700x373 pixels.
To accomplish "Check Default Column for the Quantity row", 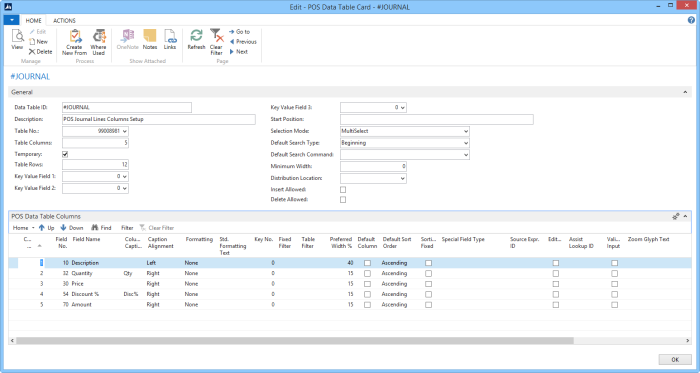I will (367, 274).
